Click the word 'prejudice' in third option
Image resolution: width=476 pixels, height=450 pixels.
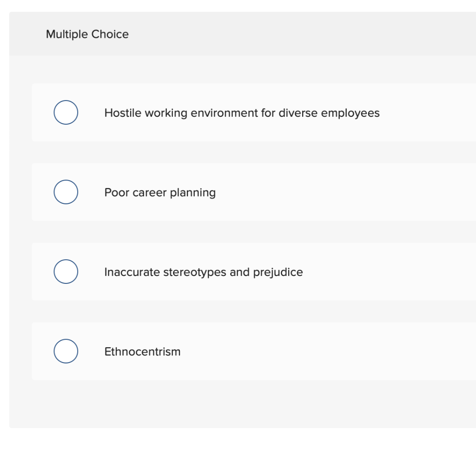(x=278, y=272)
